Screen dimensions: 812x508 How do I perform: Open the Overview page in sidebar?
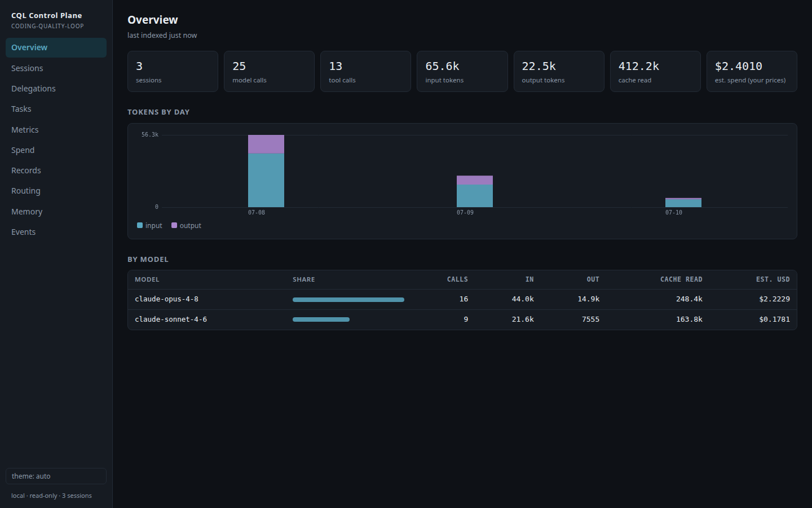pos(56,47)
